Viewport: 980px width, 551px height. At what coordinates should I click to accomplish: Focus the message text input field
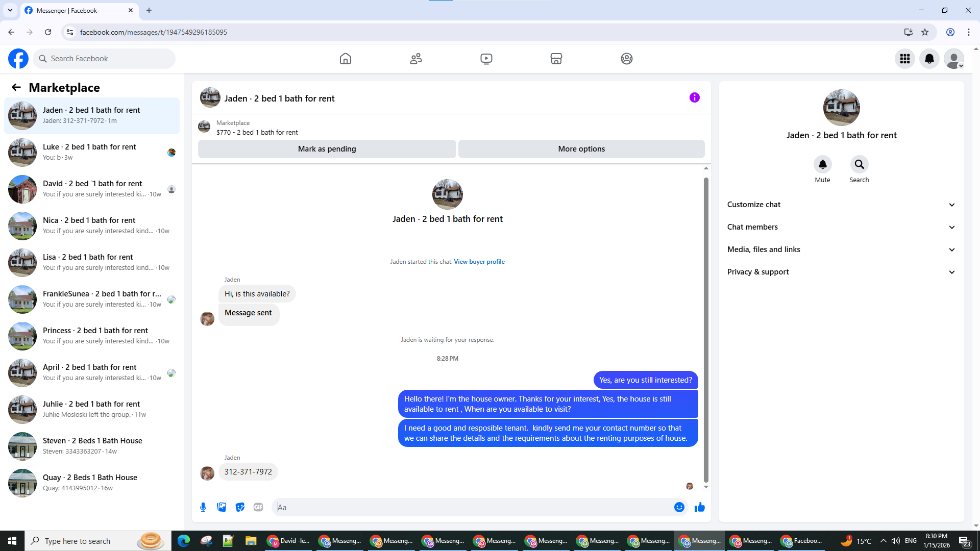[475, 507]
